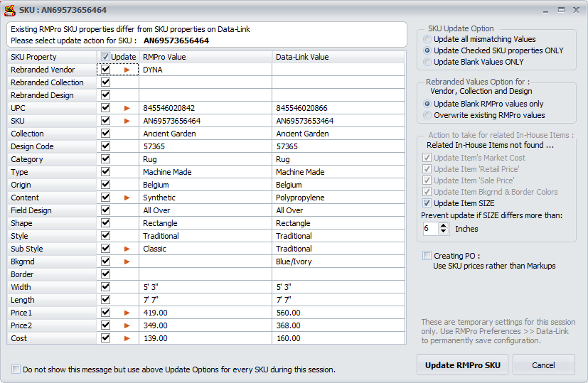Uncheck the Price1 update checkbox
Screen dimensions: 588x383
coord(105,312)
